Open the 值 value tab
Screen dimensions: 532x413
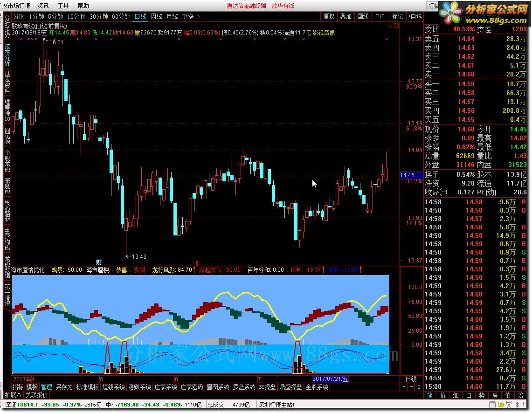[x=508, y=395]
